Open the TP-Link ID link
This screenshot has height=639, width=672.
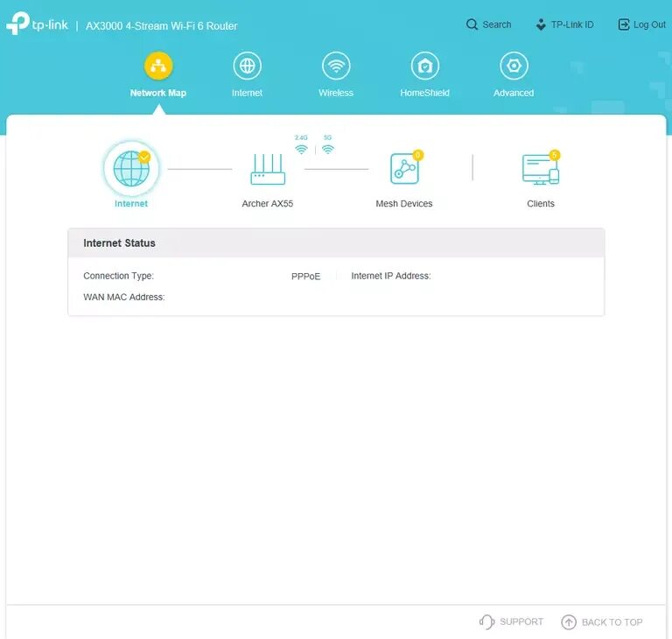click(x=572, y=25)
